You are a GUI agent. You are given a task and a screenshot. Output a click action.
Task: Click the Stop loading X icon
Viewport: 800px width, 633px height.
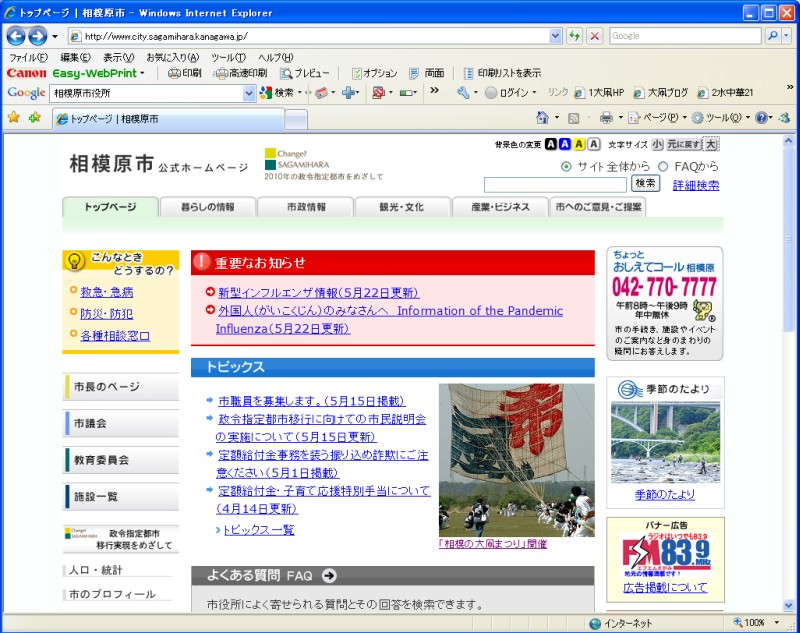tap(595, 36)
